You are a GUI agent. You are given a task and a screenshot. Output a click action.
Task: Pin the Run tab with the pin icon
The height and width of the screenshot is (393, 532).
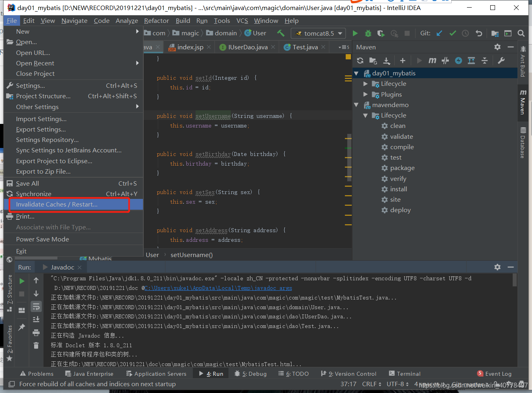click(x=22, y=327)
